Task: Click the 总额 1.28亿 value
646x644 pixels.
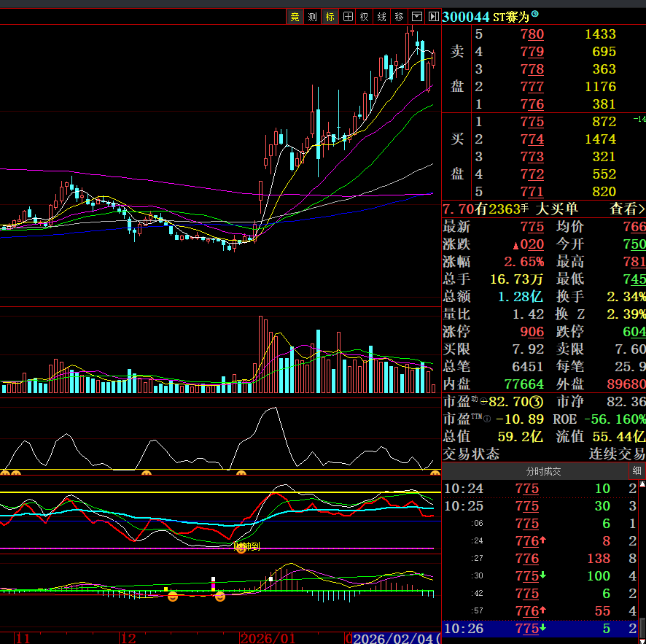Action: [521, 297]
